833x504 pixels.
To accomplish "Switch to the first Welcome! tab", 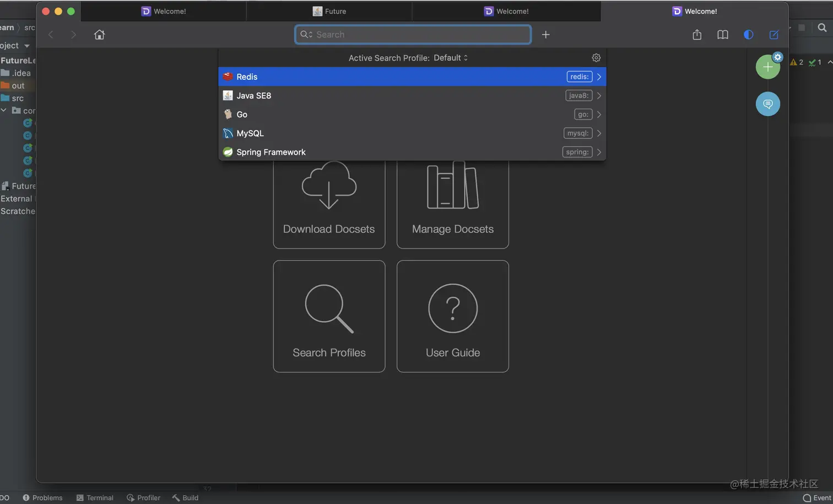I will pos(164,11).
